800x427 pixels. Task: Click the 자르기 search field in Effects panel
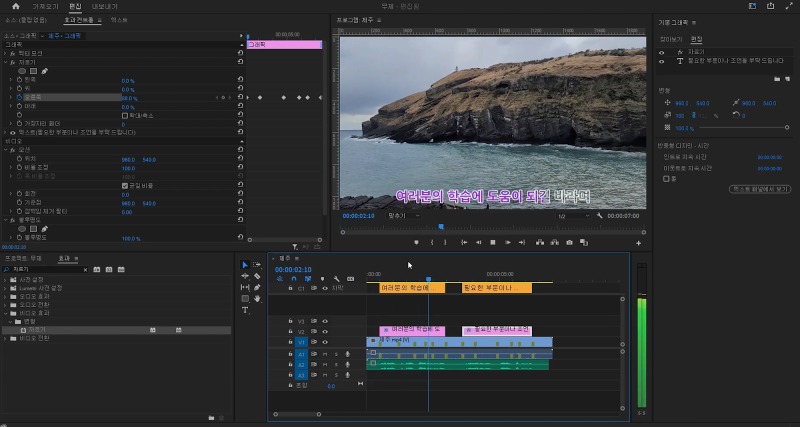[40, 269]
